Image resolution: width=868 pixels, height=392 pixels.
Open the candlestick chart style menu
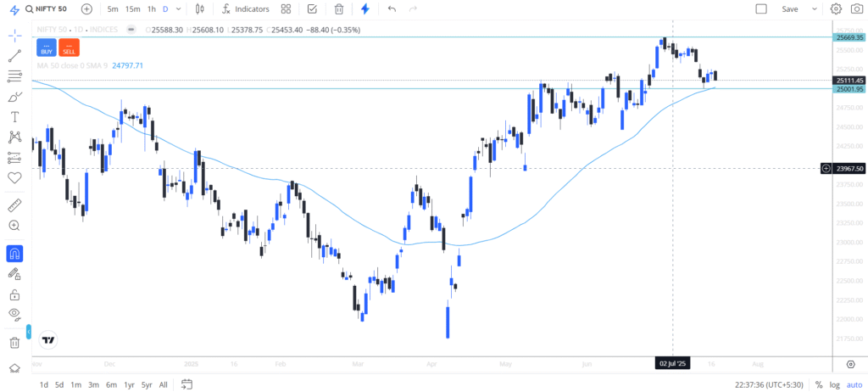(x=200, y=8)
